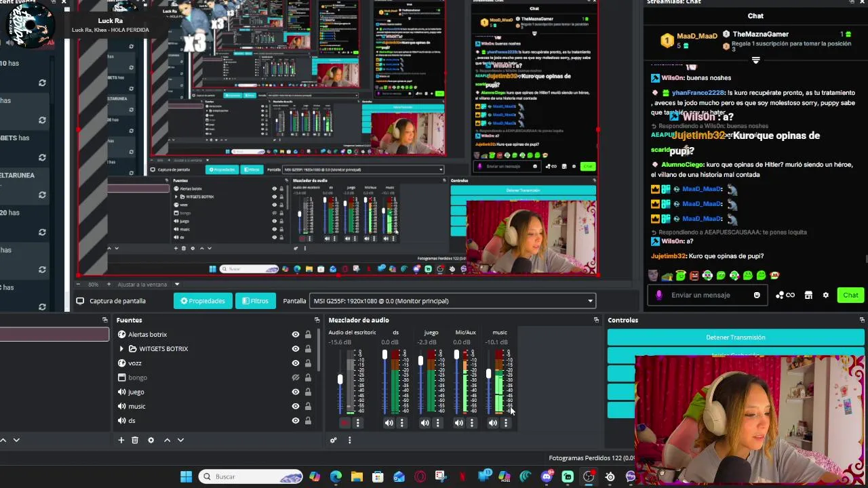Open the emoji picker in chat box
Viewport: 868px width, 488px height.
(x=757, y=295)
